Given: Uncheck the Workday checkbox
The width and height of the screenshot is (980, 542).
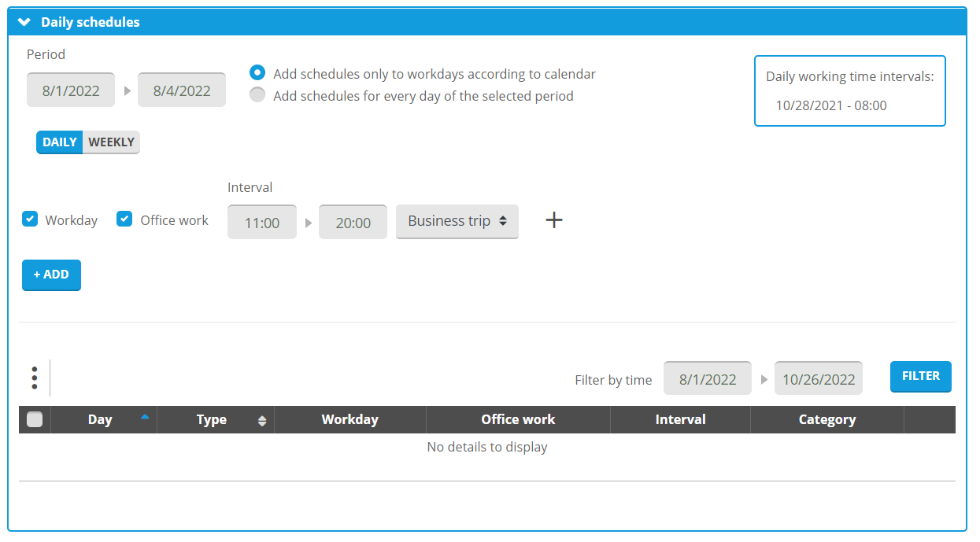Looking at the screenshot, I should [30, 219].
